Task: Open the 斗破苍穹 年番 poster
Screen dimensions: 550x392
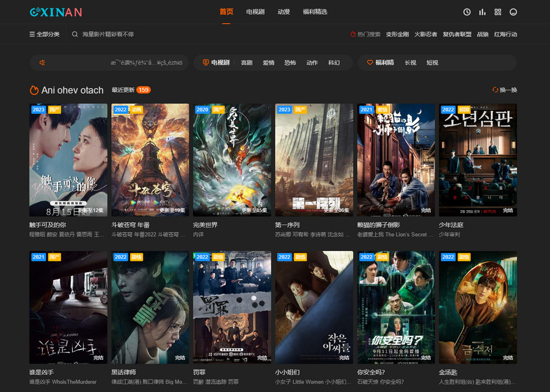Action: tap(150, 160)
